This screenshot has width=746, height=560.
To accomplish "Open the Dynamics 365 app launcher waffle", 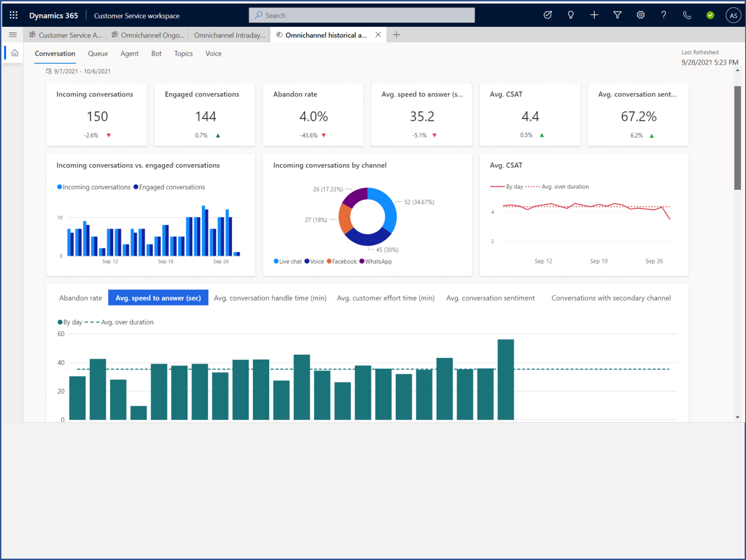I will (14, 15).
